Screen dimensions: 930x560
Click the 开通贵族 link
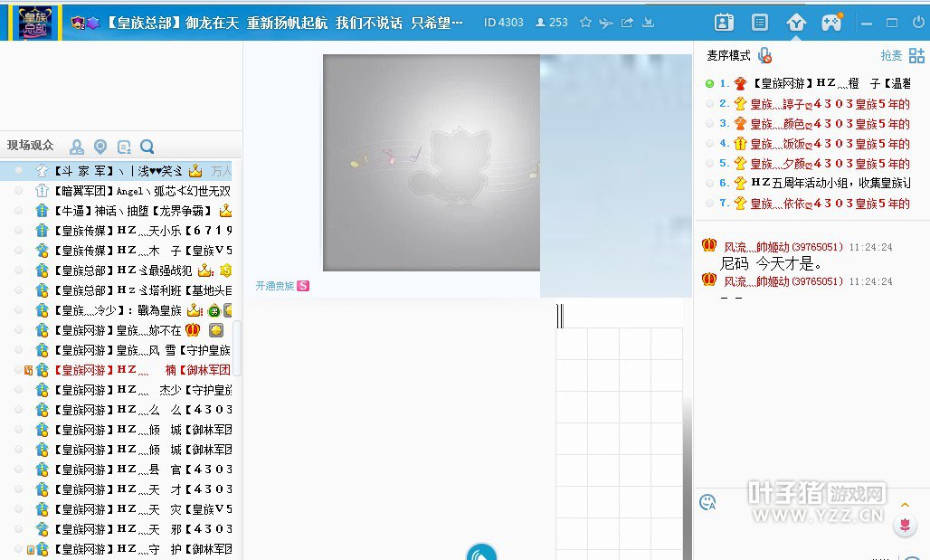[x=275, y=286]
